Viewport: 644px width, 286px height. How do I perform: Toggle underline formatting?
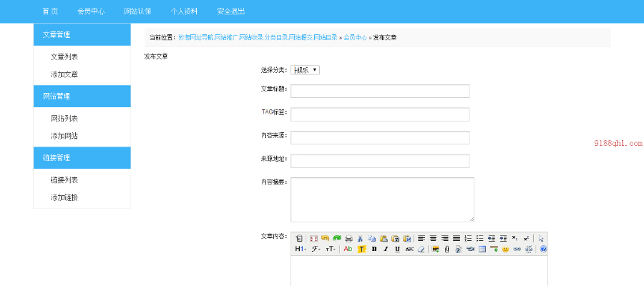point(397,249)
